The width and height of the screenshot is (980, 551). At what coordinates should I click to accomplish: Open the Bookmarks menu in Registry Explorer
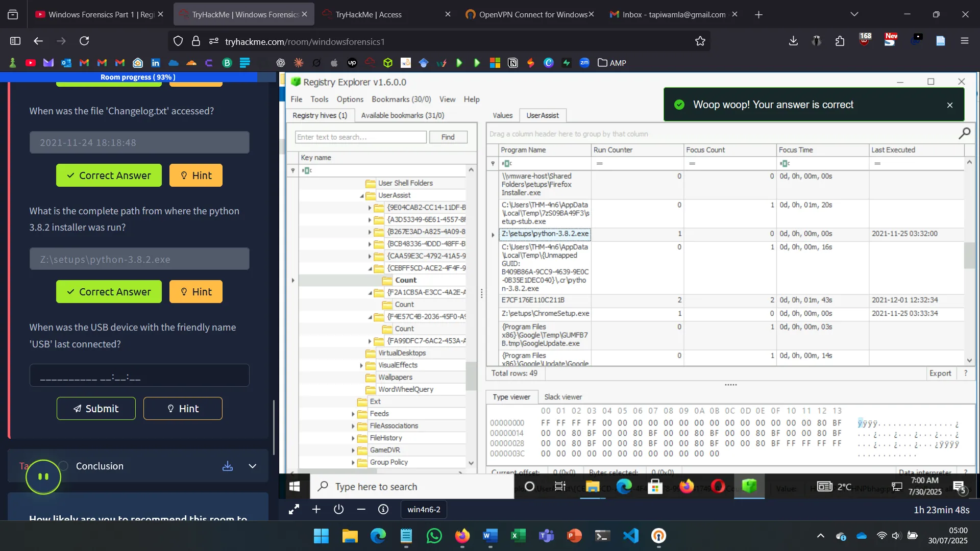401,99
